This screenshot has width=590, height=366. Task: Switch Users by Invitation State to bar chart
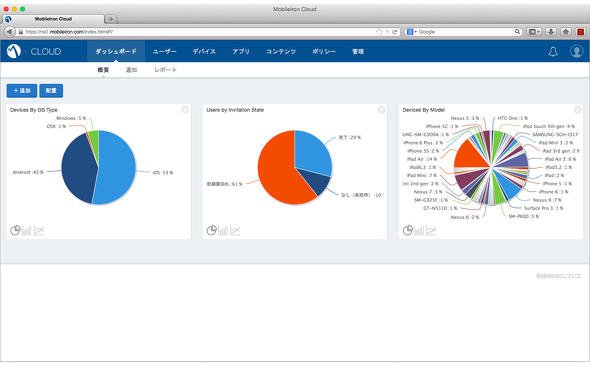[x=223, y=231]
